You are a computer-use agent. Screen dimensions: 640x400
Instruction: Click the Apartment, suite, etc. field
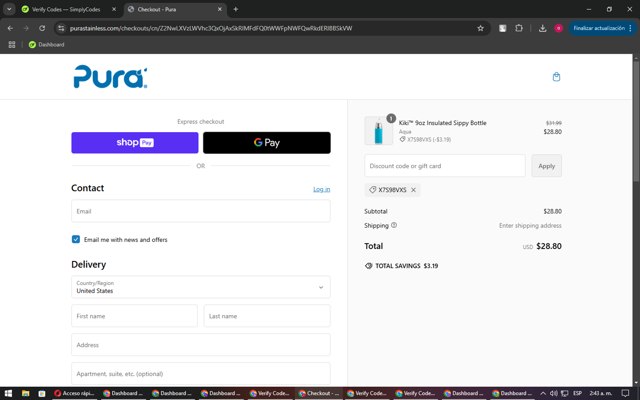[x=201, y=373]
